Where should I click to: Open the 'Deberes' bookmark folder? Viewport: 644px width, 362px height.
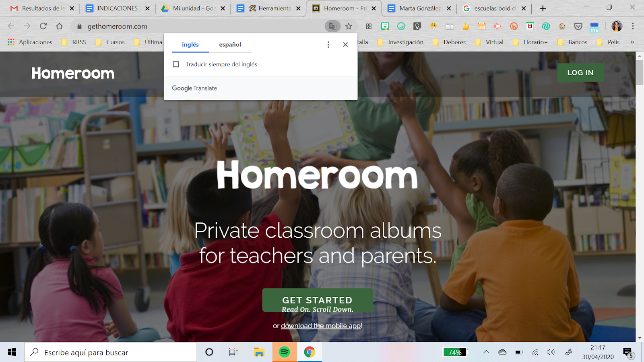(x=449, y=42)
